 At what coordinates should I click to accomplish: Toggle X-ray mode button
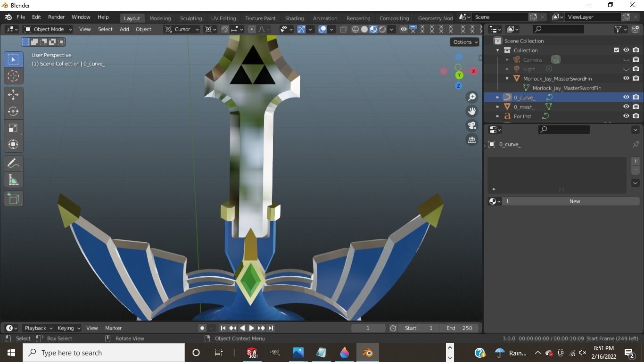(x=343, y=29)
